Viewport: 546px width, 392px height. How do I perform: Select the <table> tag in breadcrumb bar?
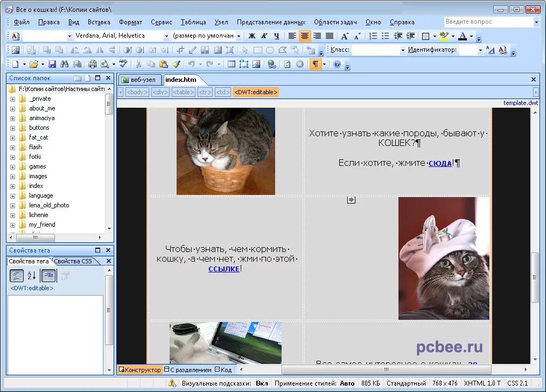[183, 92]
